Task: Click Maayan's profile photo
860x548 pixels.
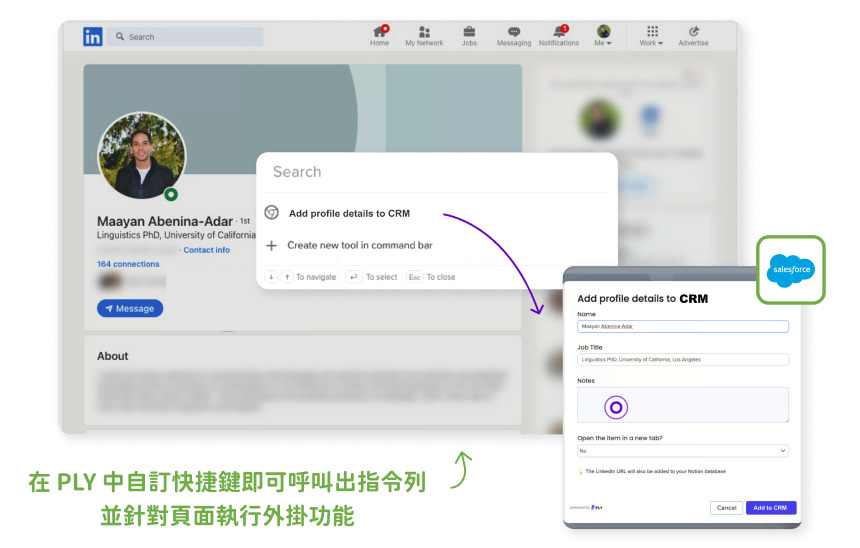Action: [x=142, y=156]
